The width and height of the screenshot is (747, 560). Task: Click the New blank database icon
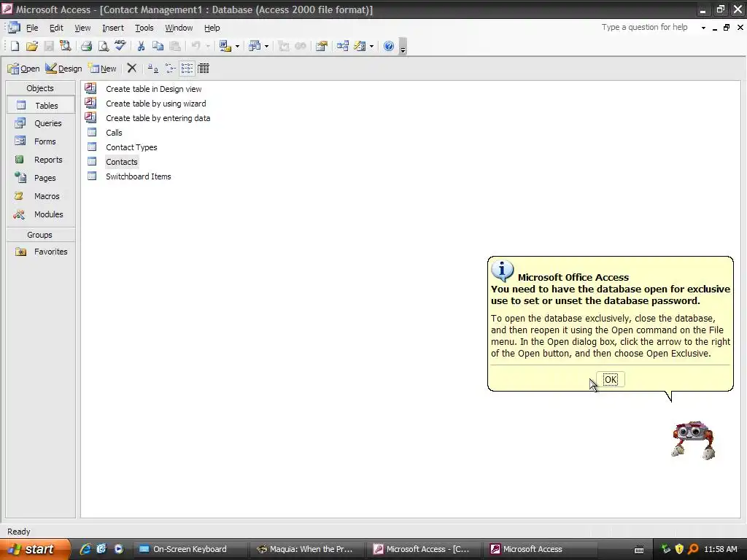click(15, 46)
